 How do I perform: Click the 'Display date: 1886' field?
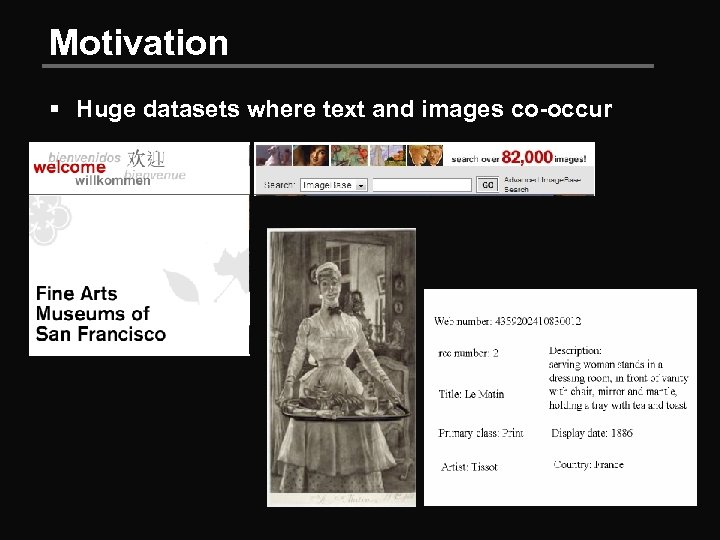pos(591,433)
